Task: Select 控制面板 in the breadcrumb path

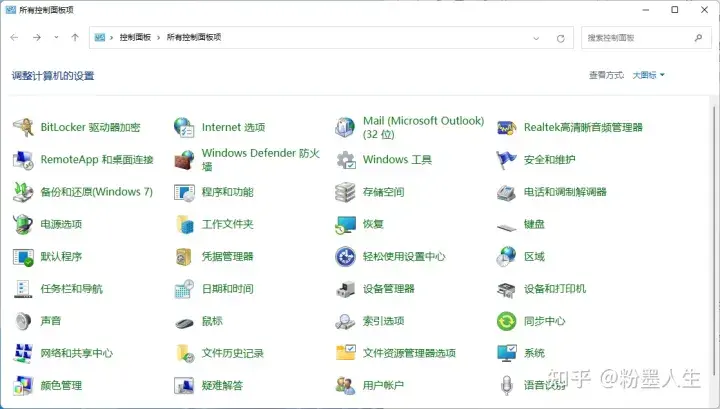Action: tap(133, 38)
